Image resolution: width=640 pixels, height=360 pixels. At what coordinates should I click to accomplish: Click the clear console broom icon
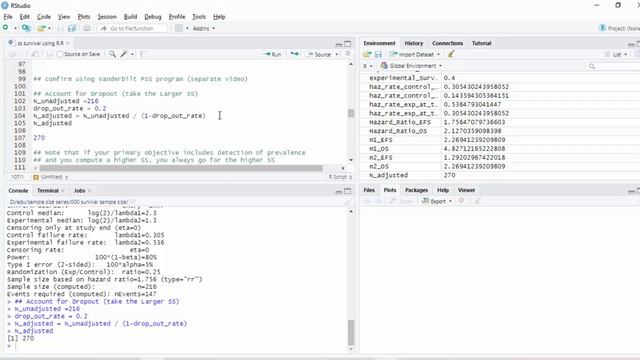point(347,202)
